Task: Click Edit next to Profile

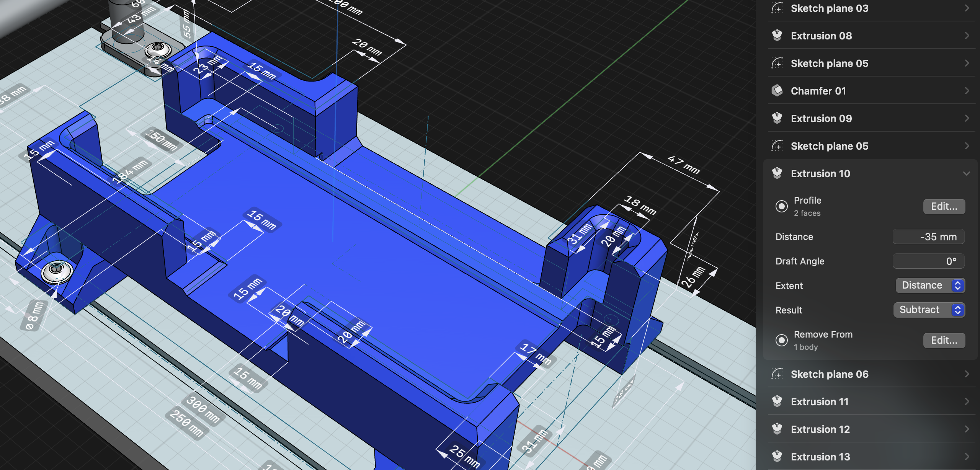Action: pos(944,206)
